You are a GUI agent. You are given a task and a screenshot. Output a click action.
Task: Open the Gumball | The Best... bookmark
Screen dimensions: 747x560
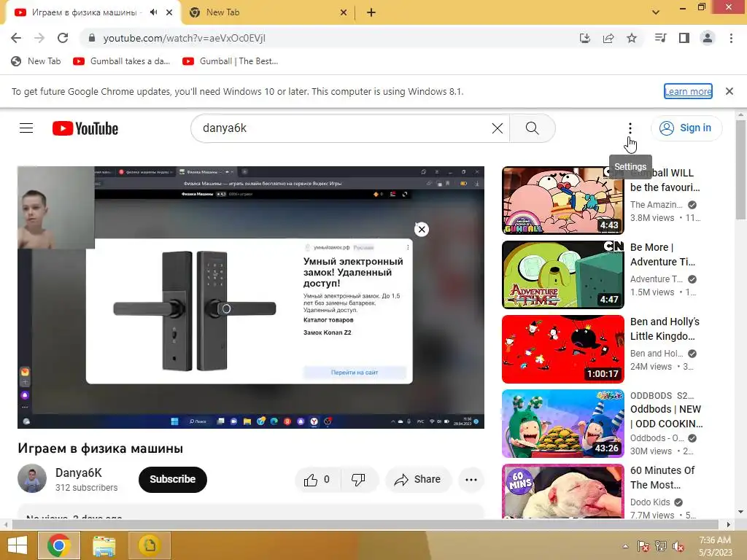coord(230,61)
